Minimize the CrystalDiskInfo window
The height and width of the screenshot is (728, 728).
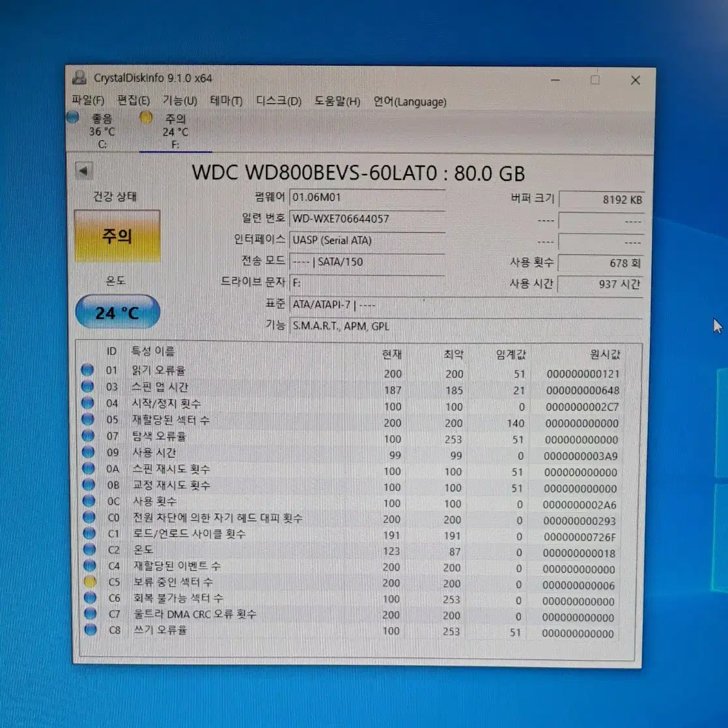pos(555,80)
